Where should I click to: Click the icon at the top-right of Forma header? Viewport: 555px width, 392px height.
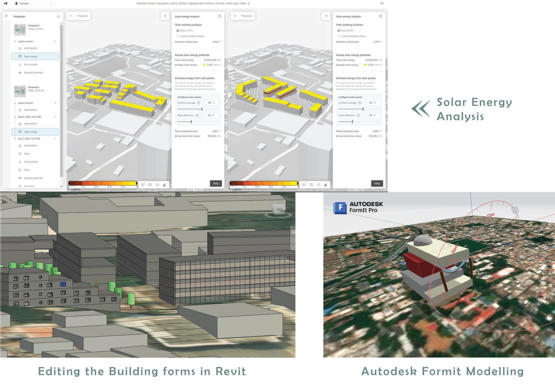pyautogui.click(x=382, y=3)
